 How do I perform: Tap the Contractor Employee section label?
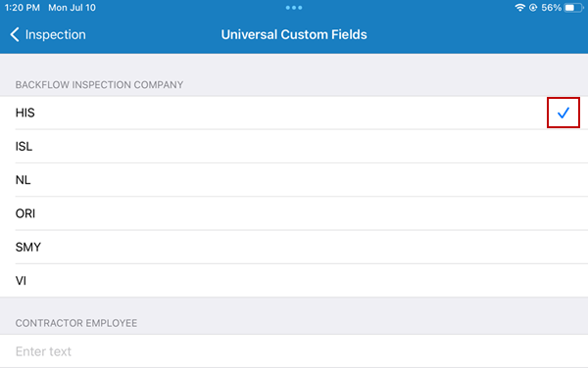point(76,323)
